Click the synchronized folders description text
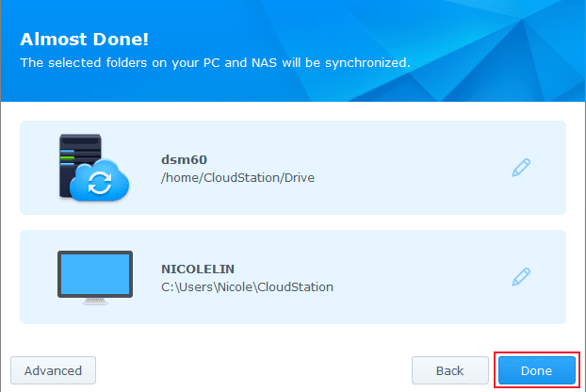The image size is (586, 392). (215, 63)
